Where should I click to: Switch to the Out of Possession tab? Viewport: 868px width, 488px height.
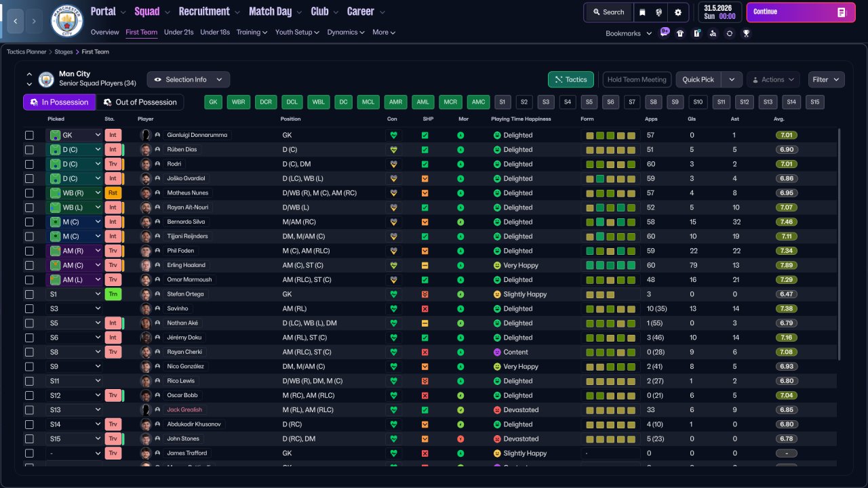pyautogui.click(x=140, y=102)
